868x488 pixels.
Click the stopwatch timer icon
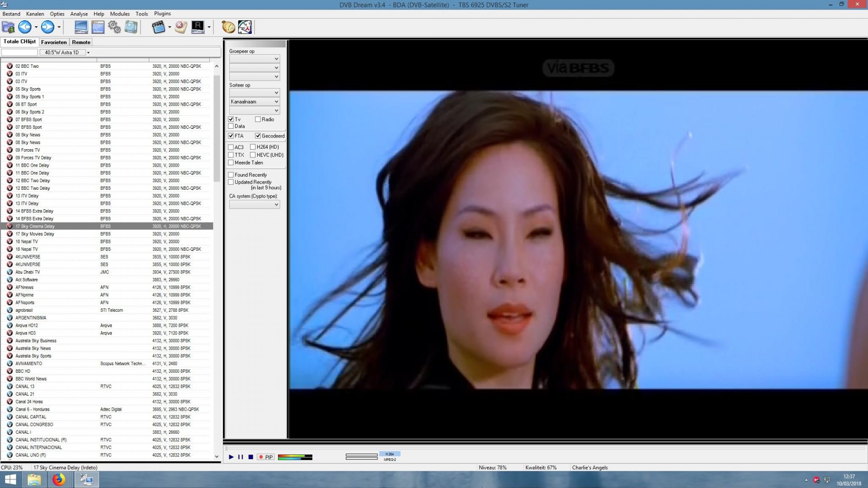[x=227, y=27]
